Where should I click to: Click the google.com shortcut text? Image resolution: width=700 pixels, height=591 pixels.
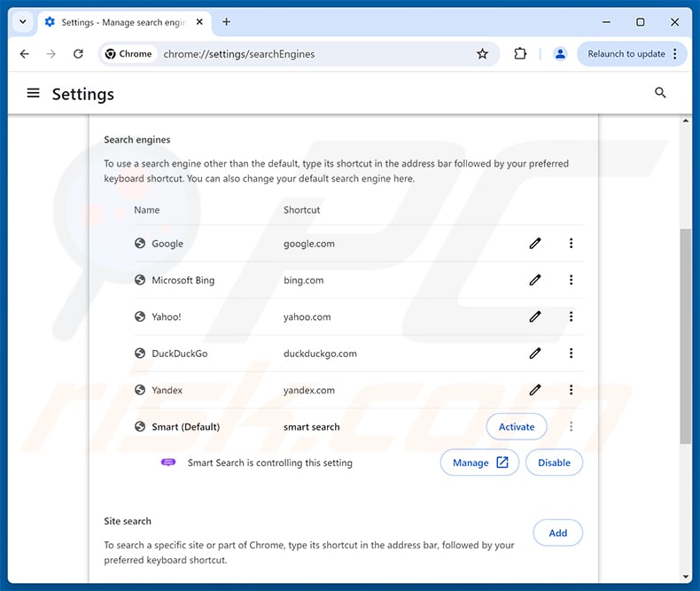[x=309, y=244]
